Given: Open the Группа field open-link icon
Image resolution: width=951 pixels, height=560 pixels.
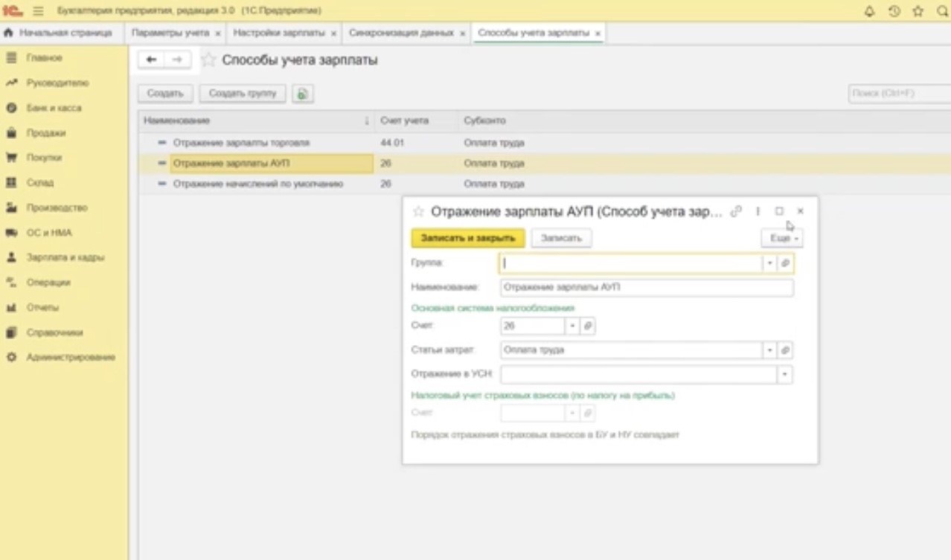Looking at the screenshot, I should point(785,263).
